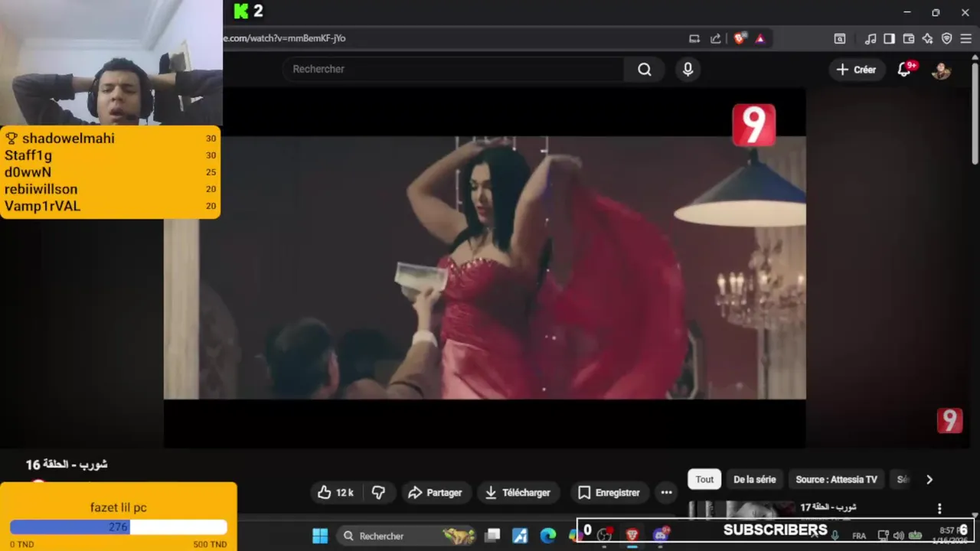Click the install app icon in address bar
The width and height of the screenshot is (980, 551).
pos(694,38)
